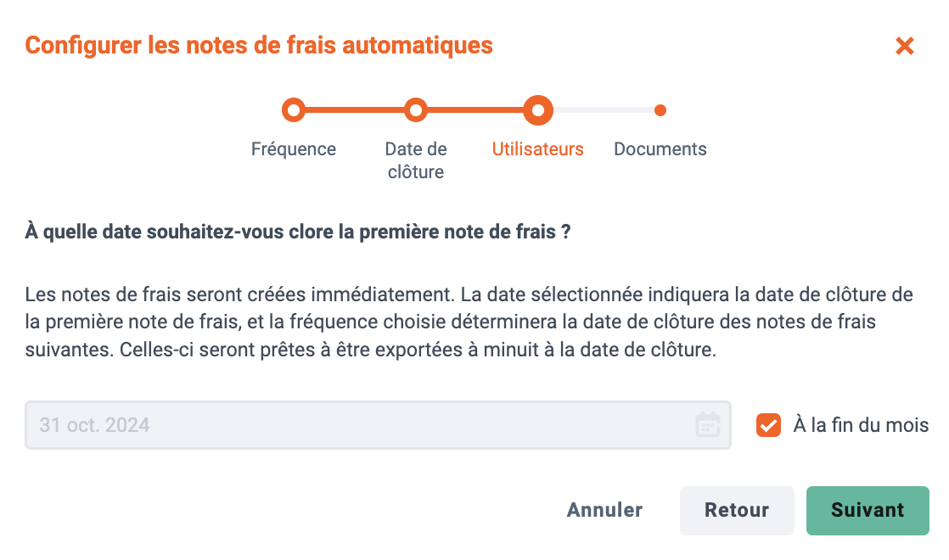The height and width of the screenshot is (560, 949).
Task: Click the progress line between Date de clôture and Utilisateurs
Action: coord(475,110)
